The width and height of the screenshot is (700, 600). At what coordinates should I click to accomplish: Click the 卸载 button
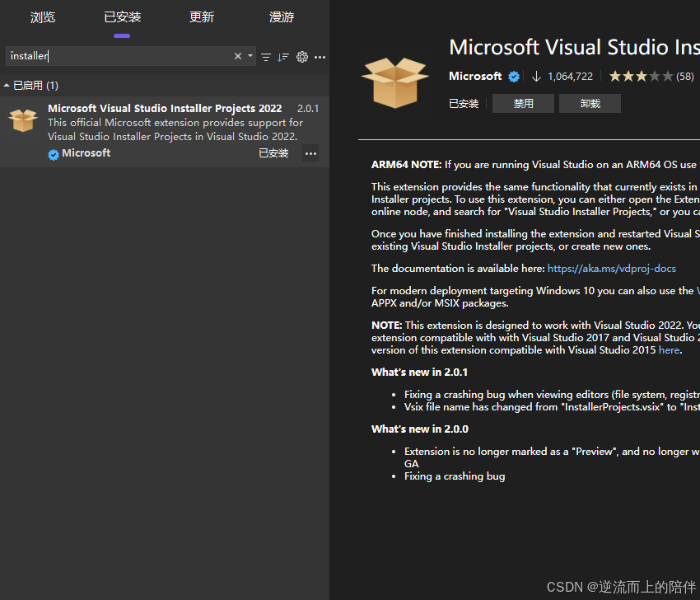(590, 104)
